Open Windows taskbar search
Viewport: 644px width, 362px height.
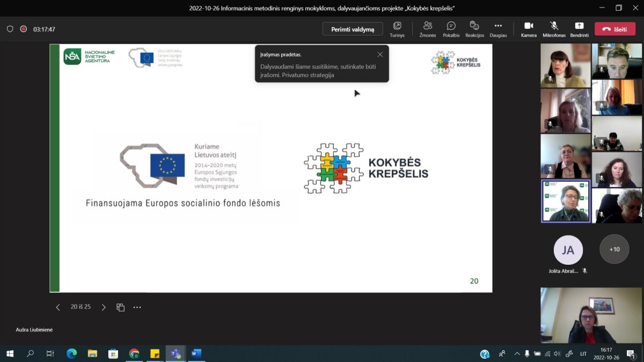[30, 353]
